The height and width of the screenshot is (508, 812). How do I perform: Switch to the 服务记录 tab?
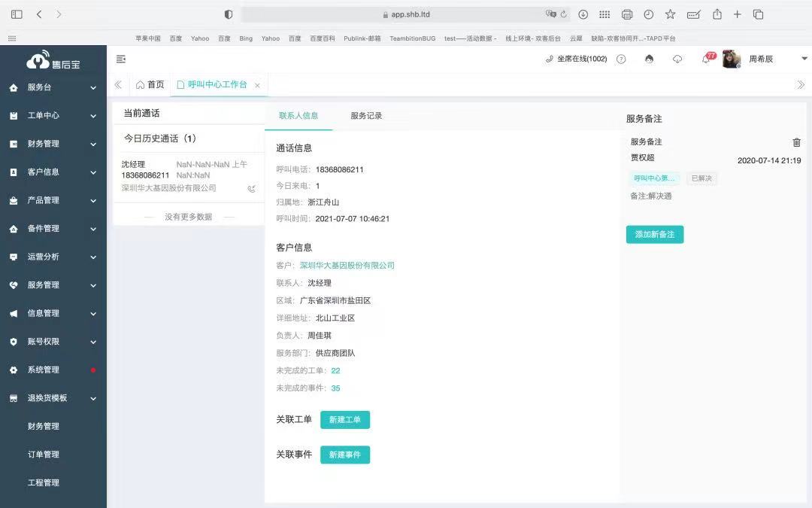[366, 116]
